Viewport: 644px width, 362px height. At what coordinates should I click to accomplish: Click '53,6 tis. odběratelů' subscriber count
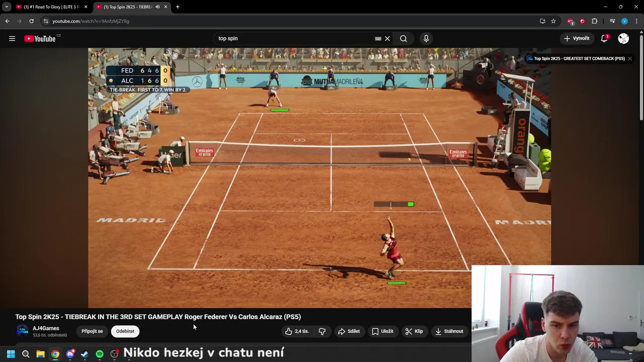50,335
